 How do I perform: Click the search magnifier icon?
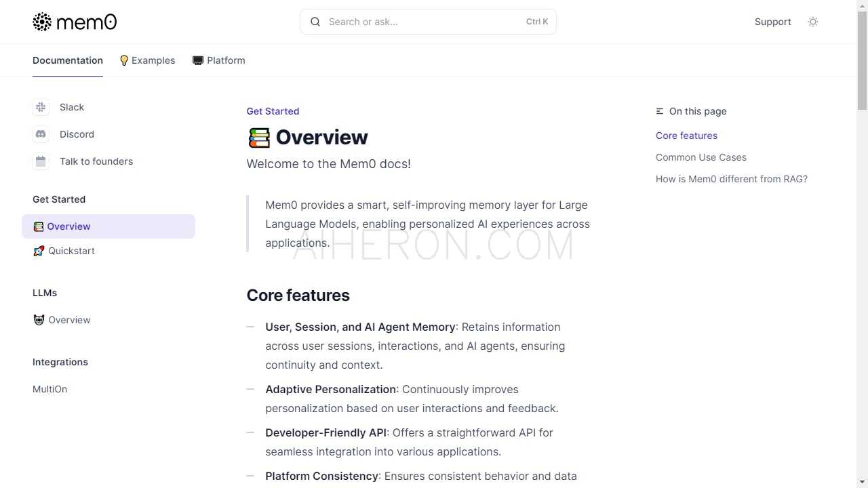(x=315, y=22)
